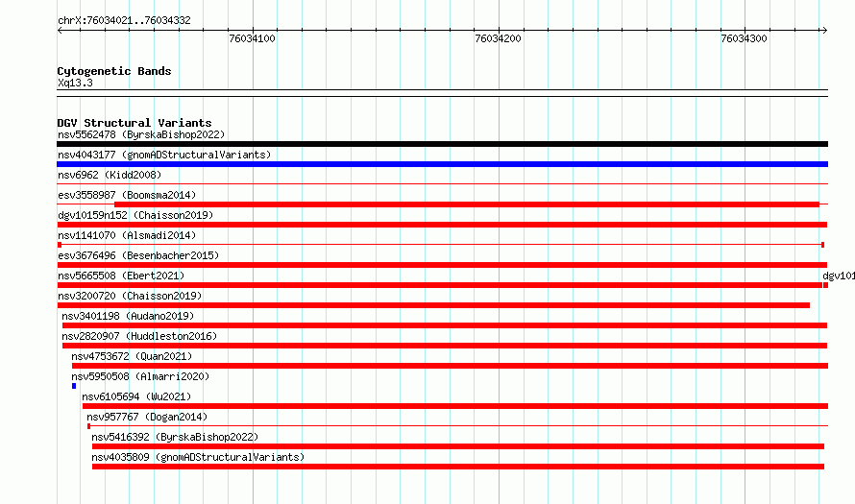Click the nsv3200720 (Chaisson2019) label
Screen dimensions: 855x504
click(130, 296)
